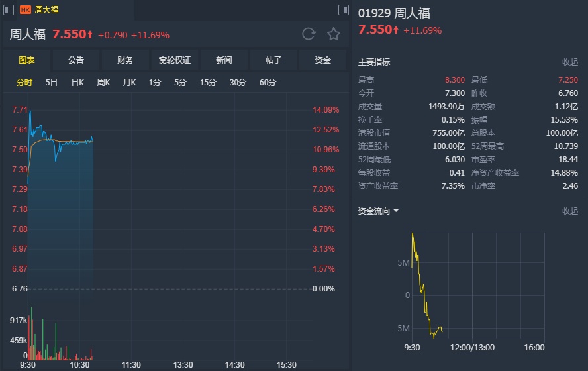This screenshot has height=371, width=588.
Task: Expand the 资金流向 dropdown
Action: click(378, 211)
